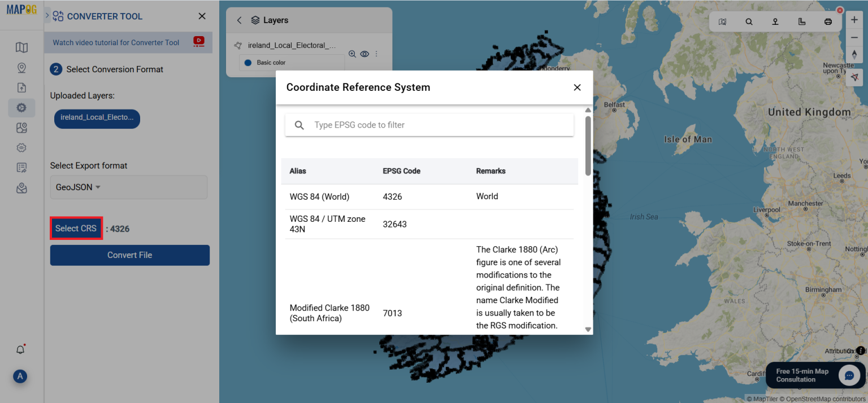Open the basemap switcher icon
This screenshot has height=403, width=868.
click(722, 21)
